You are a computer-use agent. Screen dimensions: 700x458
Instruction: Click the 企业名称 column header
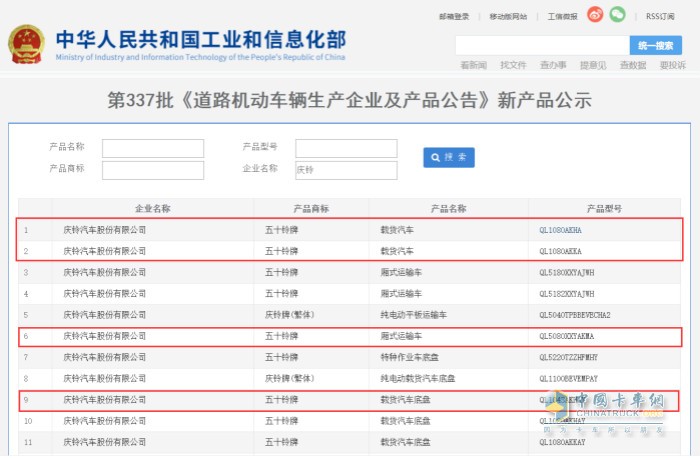pos(153,208)
